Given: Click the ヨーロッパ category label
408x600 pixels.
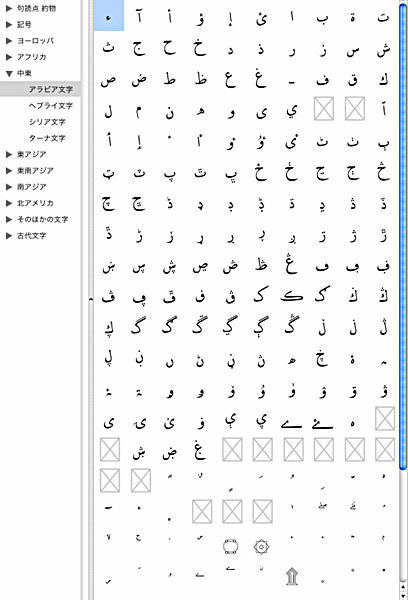Looking at the screenshot, I should tap(36, 41).
